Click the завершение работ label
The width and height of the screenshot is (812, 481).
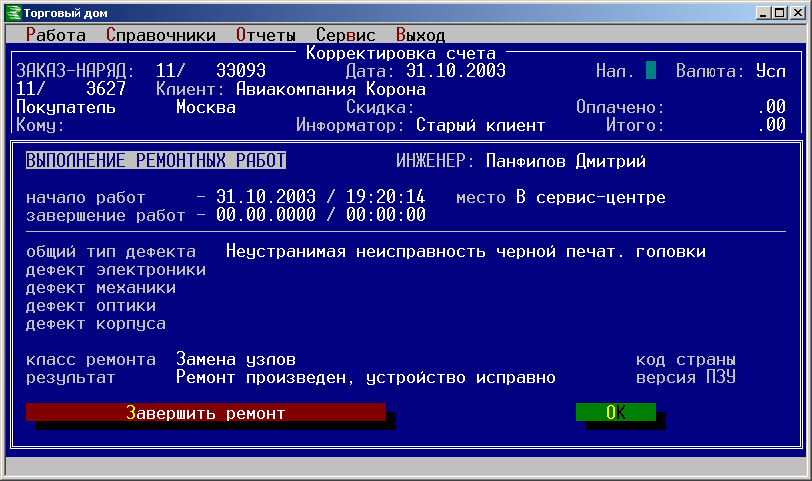[x=106, y=215]
